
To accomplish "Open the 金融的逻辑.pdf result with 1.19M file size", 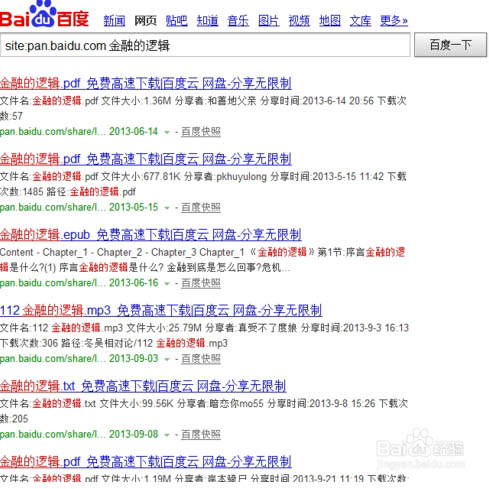I will pos(146,461).
